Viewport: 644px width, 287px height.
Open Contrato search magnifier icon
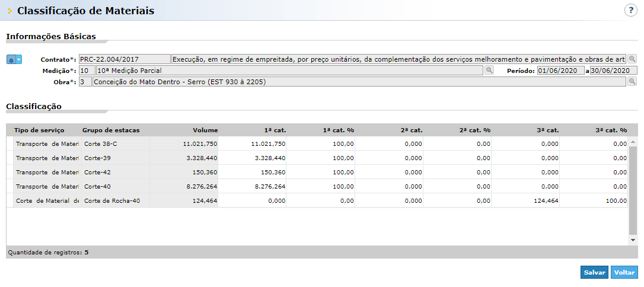(632, 59)
